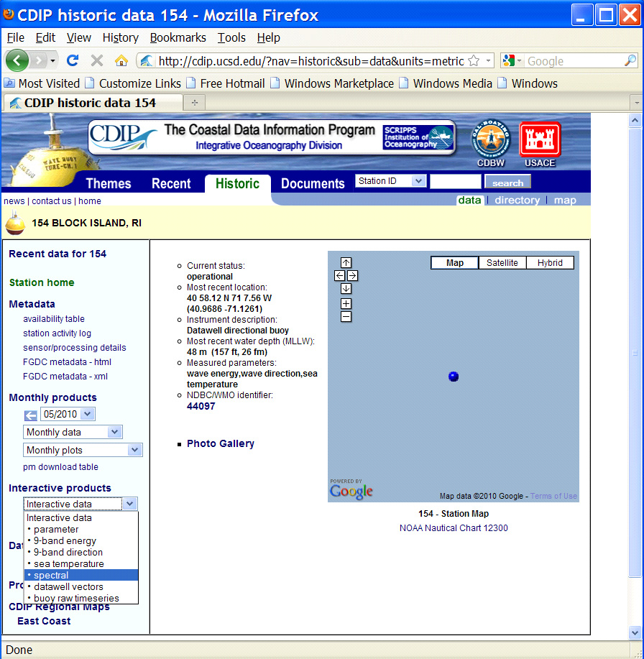
Task: Click the Firefox forward arrow button
Action: click(x=38, y=61)
